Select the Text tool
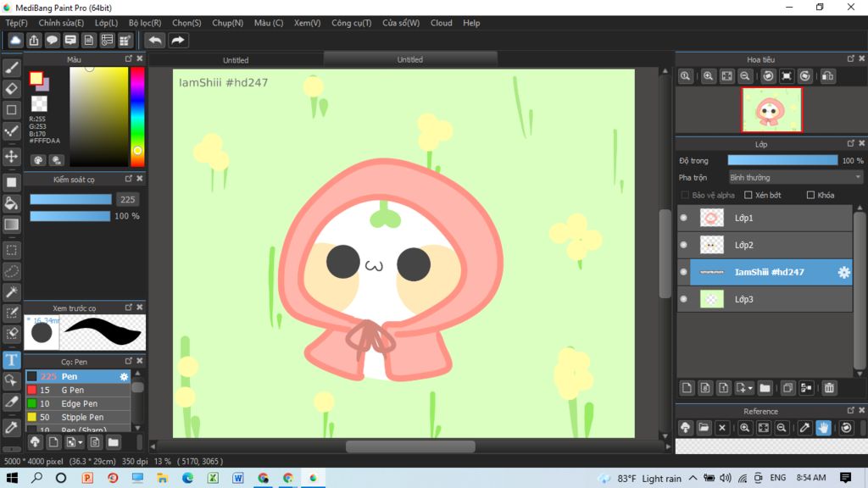The width and height of the screenshot is (868, 488). pyautogui.click(x=12, y=360)
